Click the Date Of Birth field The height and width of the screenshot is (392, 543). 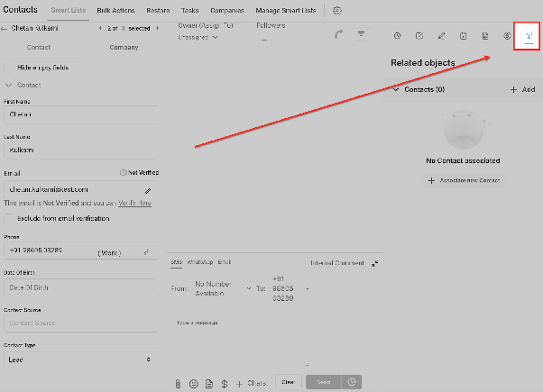tap(81, 287)
